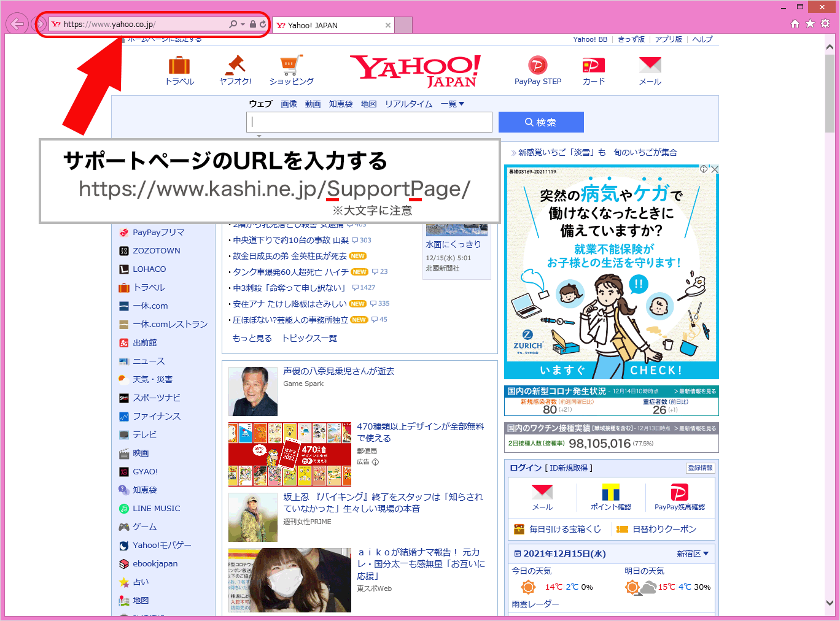The width and height of the screenshot is (840, 621).
Task: Click the Yahoo! JAPAN logo
Action: [x=416, y=71]
